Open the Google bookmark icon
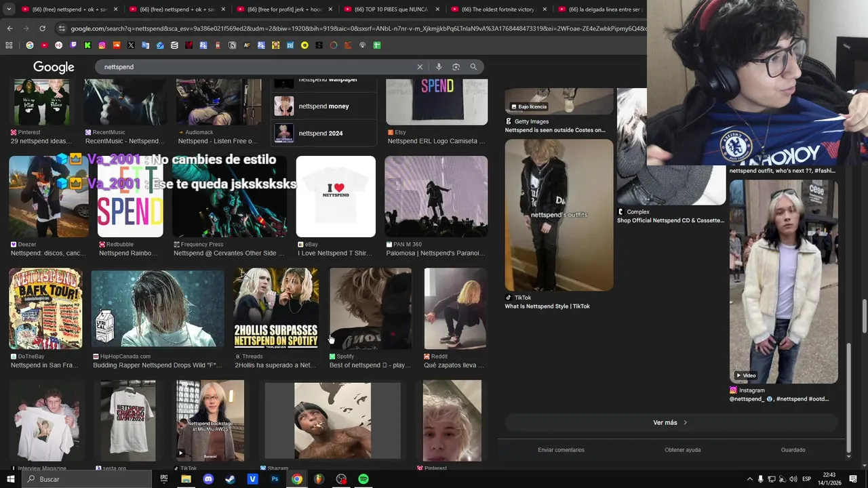Viewport: 868px width, 488px height. coord(30,45)
